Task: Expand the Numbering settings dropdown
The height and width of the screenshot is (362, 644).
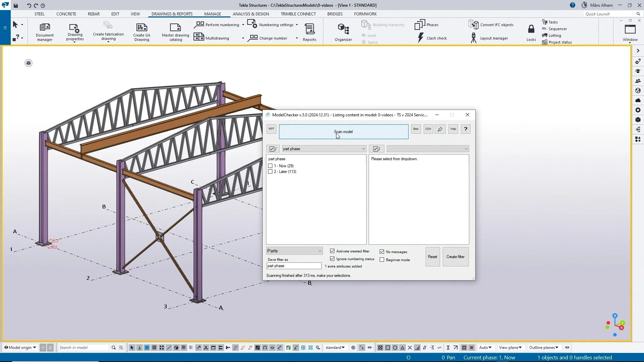Action: tap(297, 24)
